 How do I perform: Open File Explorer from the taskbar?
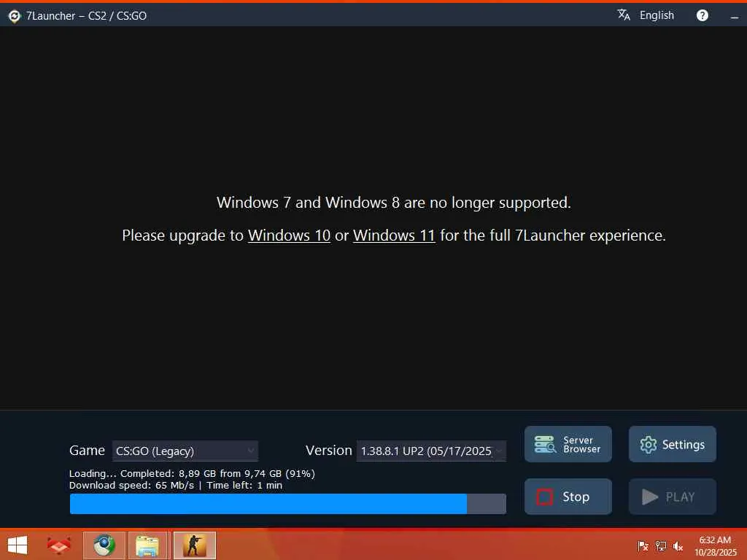[x=148, y=545]
